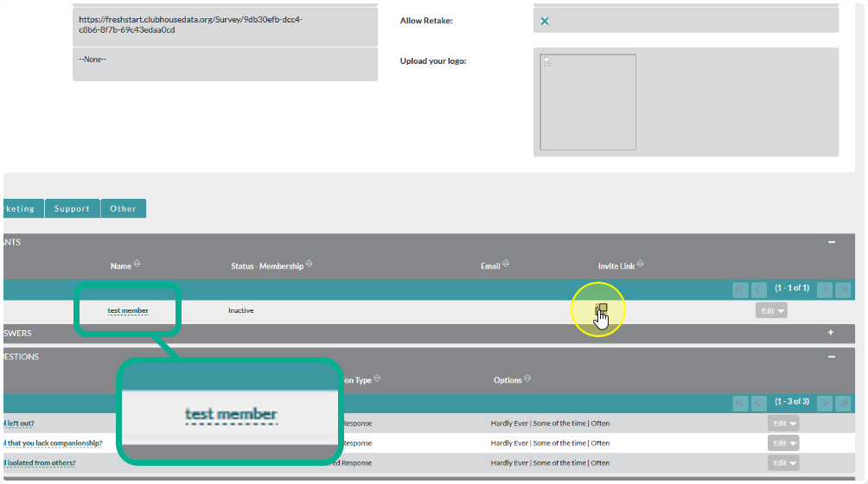Sort by Status - Membership column
This screenshot has height=484, width=868.
click(309, 265)
